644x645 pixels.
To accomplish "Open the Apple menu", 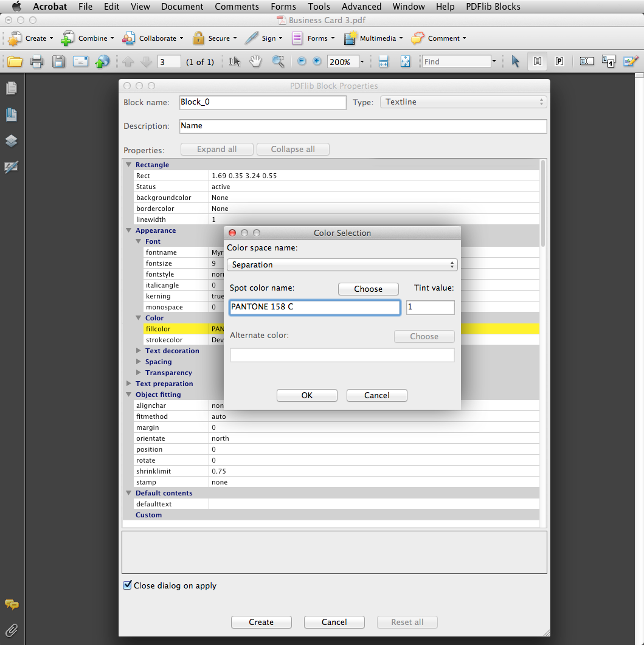I will 16,7.
